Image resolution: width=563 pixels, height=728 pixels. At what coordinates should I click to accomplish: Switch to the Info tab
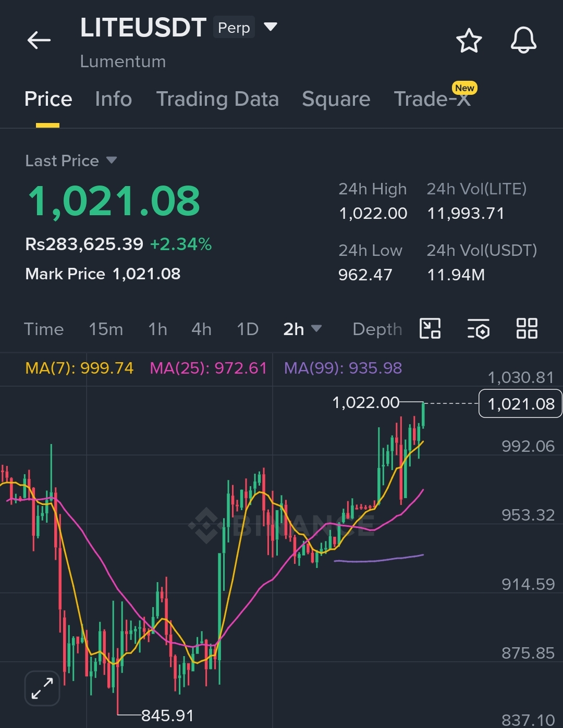pyautogui.click(x=113, y=99)
